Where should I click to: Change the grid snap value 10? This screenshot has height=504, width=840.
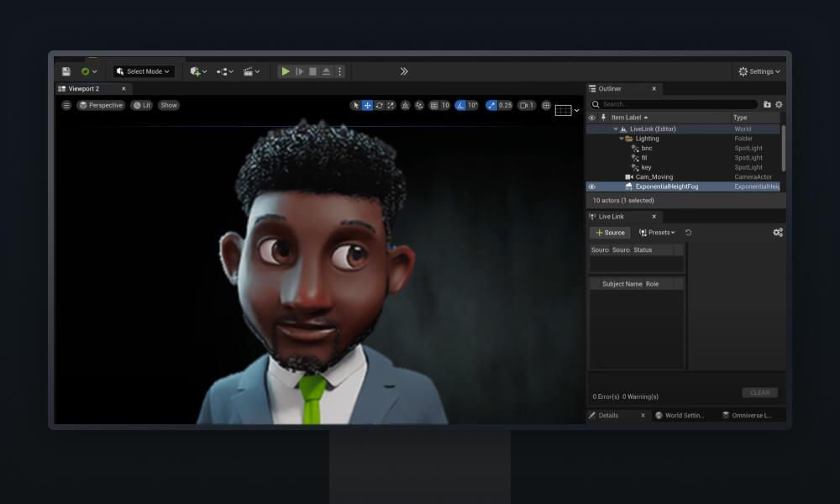pyautogui.click(x=445, y=106)
